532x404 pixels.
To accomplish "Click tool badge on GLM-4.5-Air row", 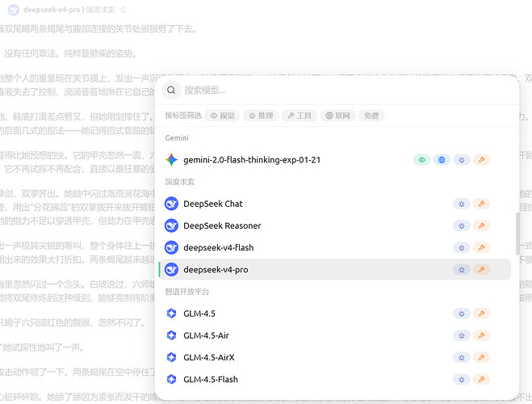I will click(x=481, y=335).
